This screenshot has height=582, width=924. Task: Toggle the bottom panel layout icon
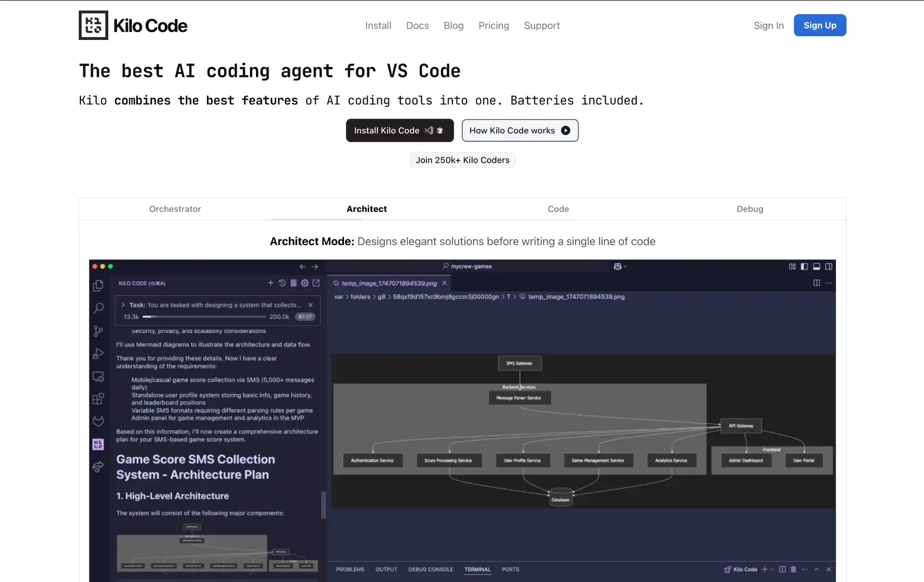click(x=817, y=267)
